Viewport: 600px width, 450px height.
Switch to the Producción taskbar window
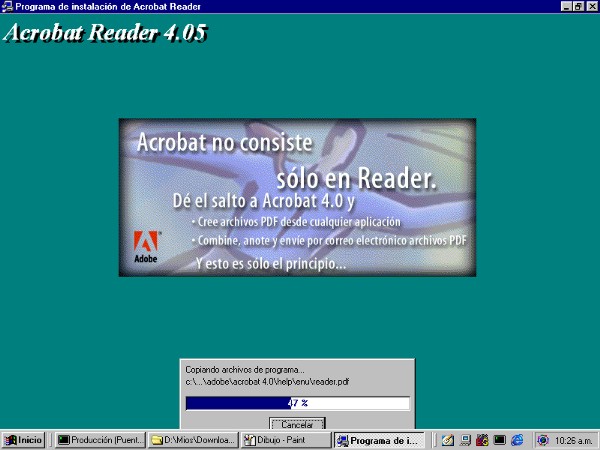pos(100,439)
